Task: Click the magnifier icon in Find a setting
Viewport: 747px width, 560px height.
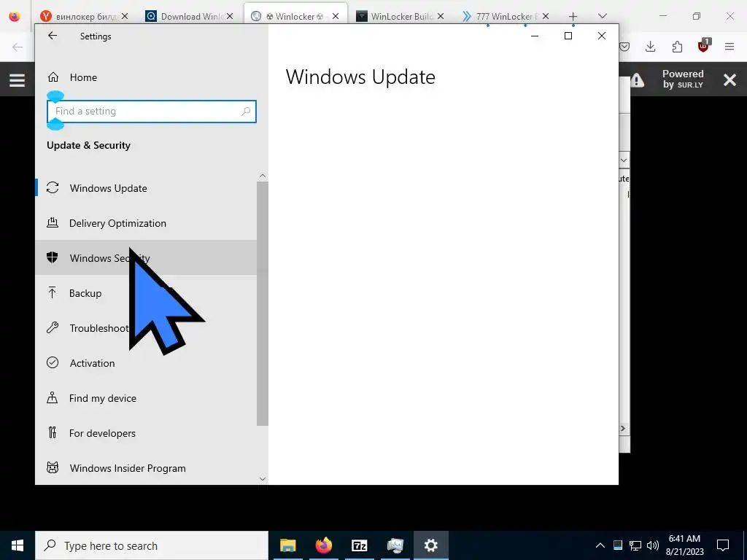Action: point(246,112)
